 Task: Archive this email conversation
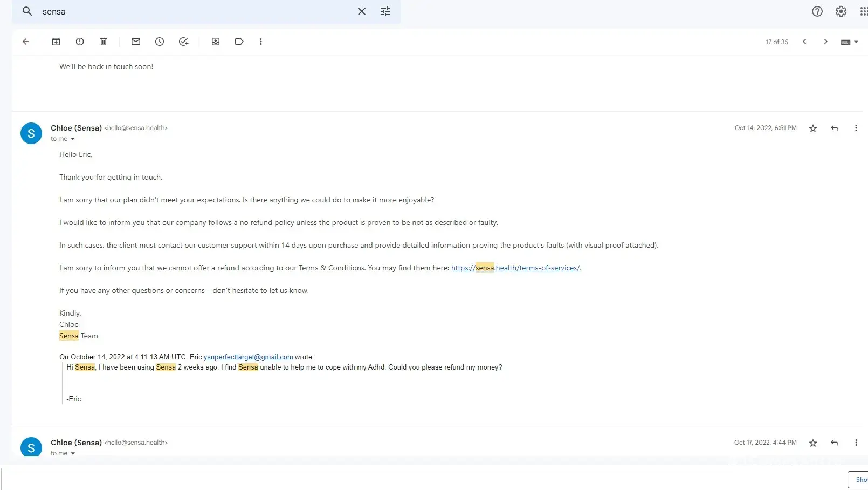click(56, 42)
